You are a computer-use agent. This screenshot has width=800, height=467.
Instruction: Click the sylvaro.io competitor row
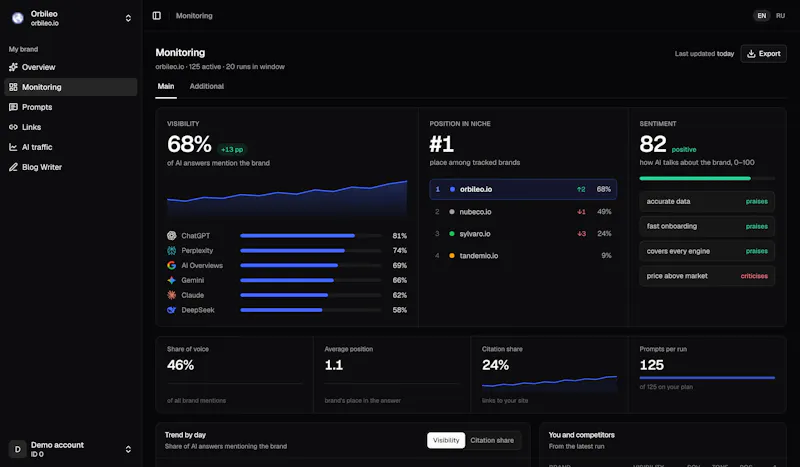click(523, 234)
